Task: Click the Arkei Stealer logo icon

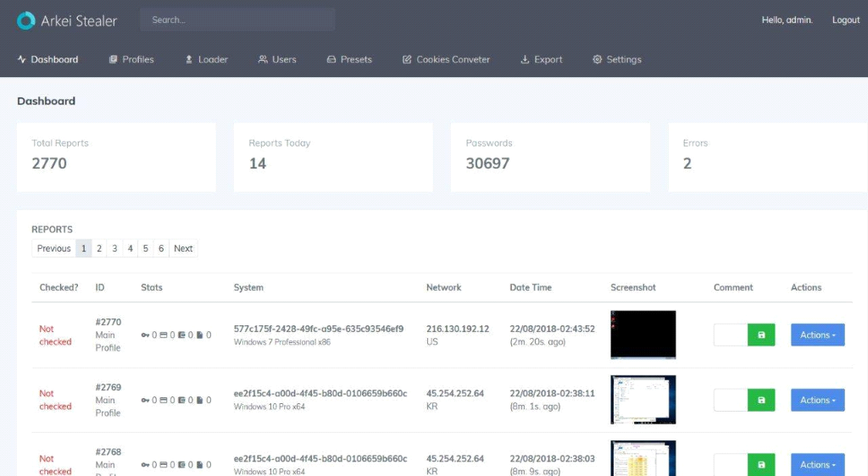Action: click(x=26, y=20)
